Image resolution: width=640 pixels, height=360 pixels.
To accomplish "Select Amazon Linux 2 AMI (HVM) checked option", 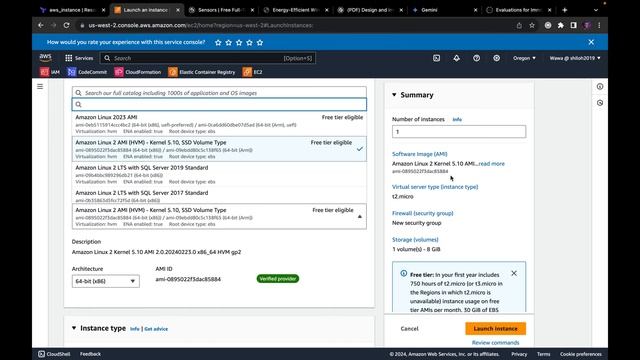I will pyautogui.click(x=219, y=149).
